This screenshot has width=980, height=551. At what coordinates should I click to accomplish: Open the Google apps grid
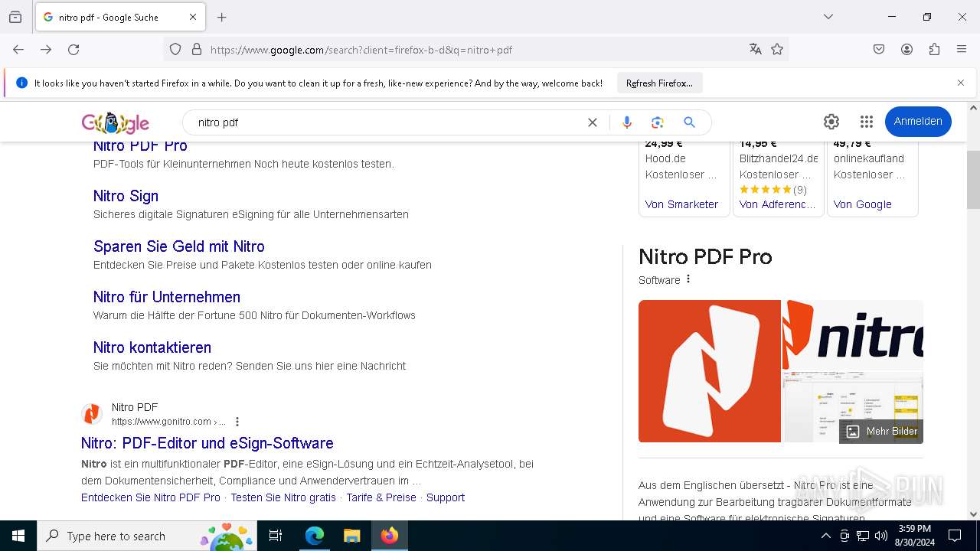867,122
